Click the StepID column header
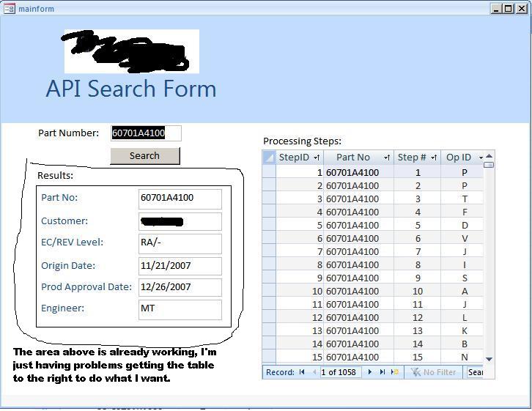The height and width of the screenshot is (411, 532). tap(300, 158)
